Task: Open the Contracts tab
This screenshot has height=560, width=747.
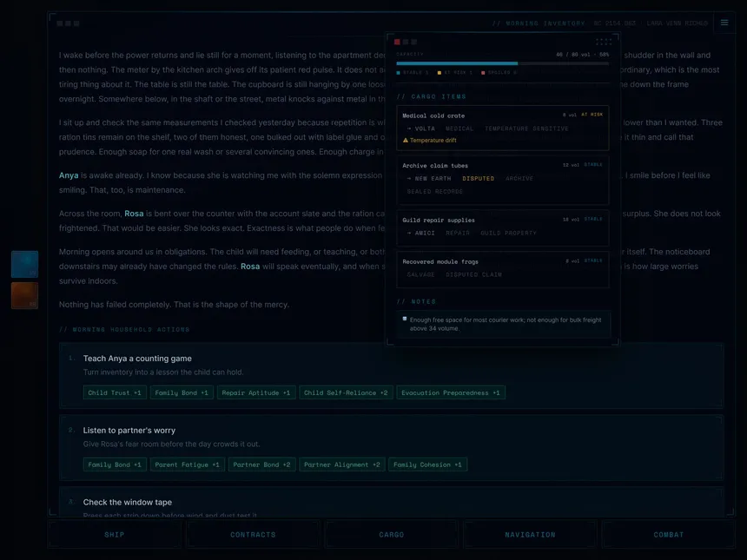Action: [x=253, y=535]
